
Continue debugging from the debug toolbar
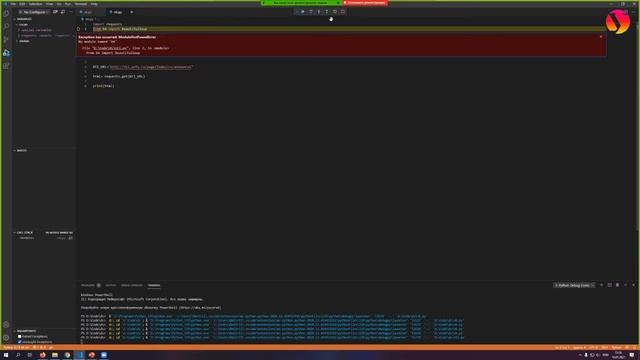303,12
